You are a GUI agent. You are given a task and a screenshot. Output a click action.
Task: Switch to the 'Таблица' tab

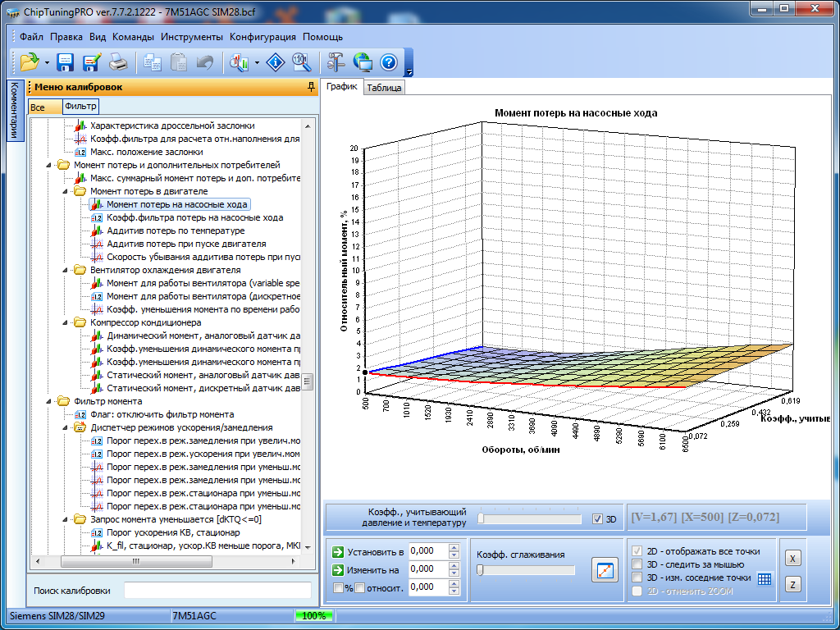pos(384,88)
